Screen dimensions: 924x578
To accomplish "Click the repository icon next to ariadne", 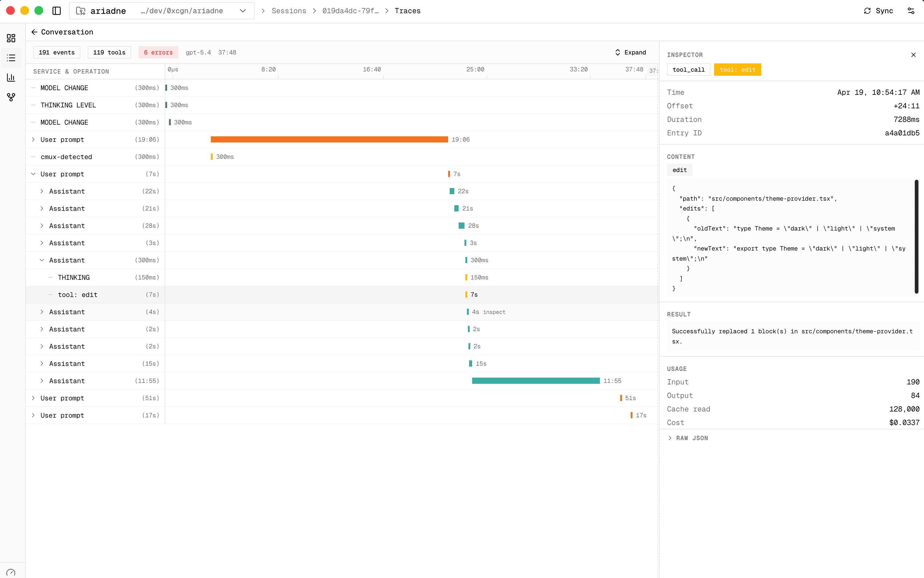I will point(80,11).
